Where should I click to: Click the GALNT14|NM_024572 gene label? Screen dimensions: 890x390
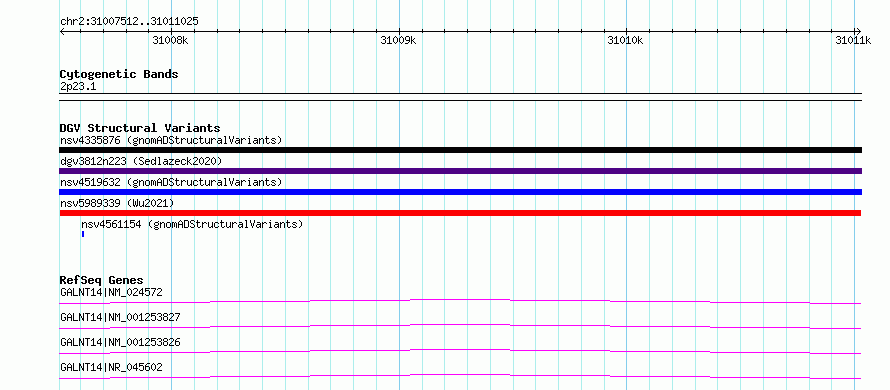tap(111, 293)
